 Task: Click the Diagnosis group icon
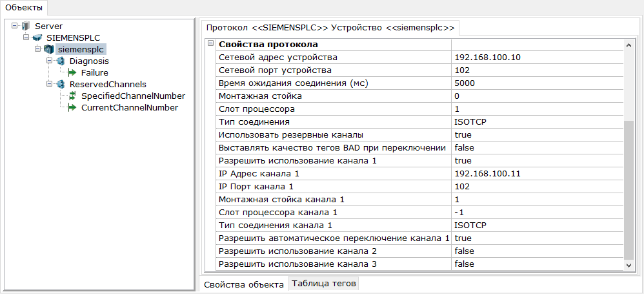pyautogui.click(x=61, y=61)
